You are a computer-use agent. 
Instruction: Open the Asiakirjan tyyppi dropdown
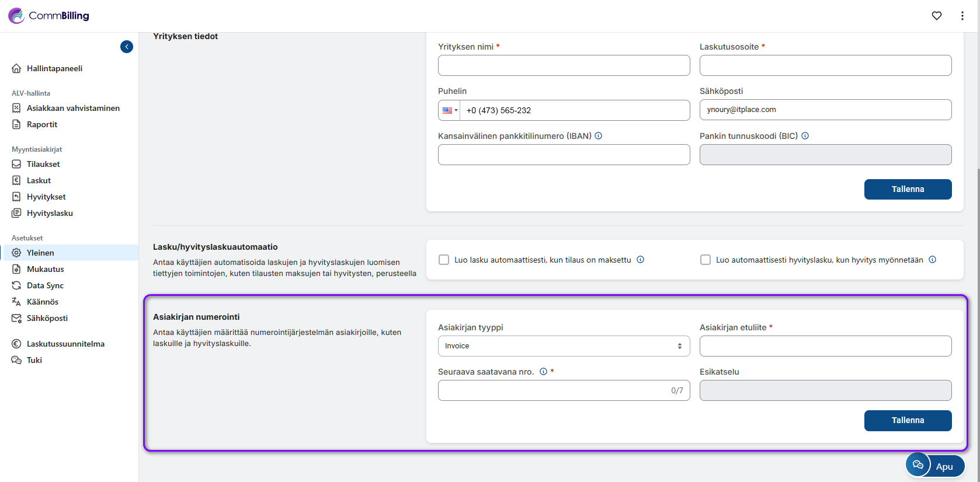tap(564, 346)
